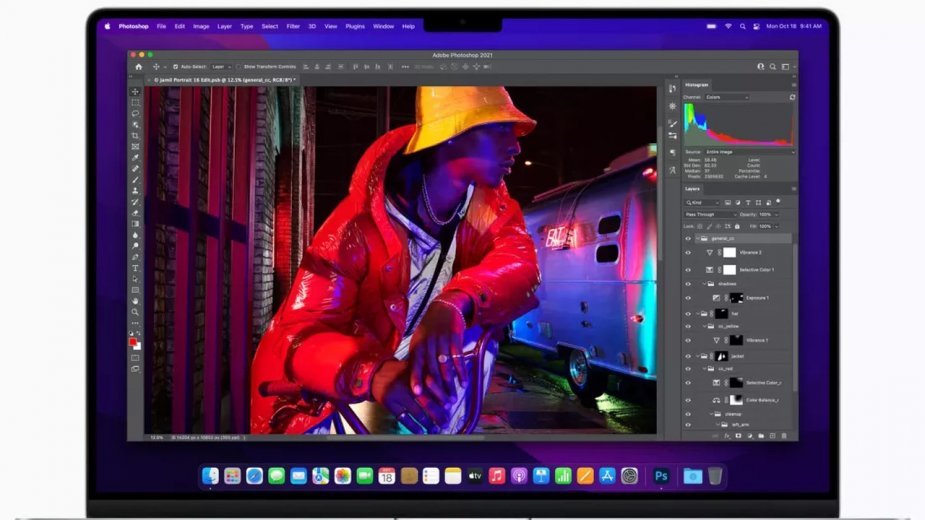
Task: Click the Photoshop icon in the Dock
Action: pyautogui.click(x=661, y=476)
